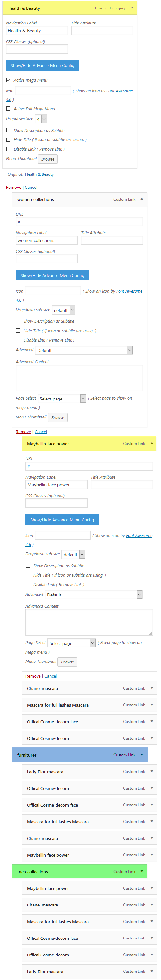
Task: Enable Active Full Mega Menu checkbox
Action: pos(8,109)
